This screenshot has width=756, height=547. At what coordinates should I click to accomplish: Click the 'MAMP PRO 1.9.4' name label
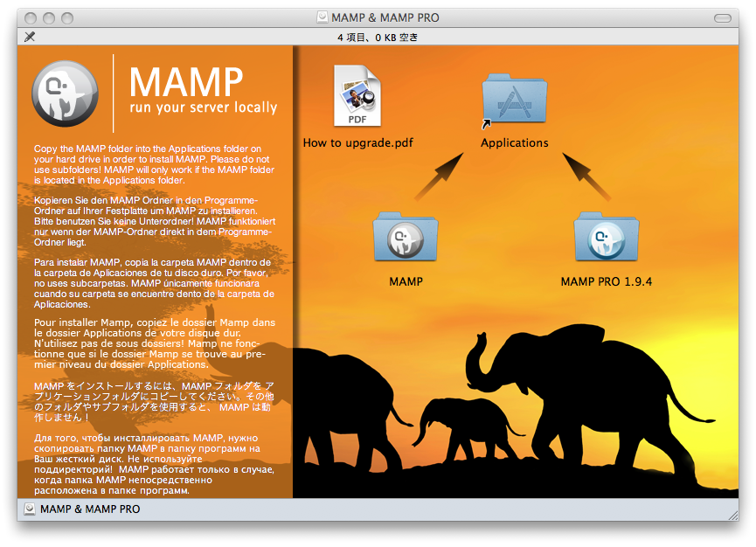(606, 281)
